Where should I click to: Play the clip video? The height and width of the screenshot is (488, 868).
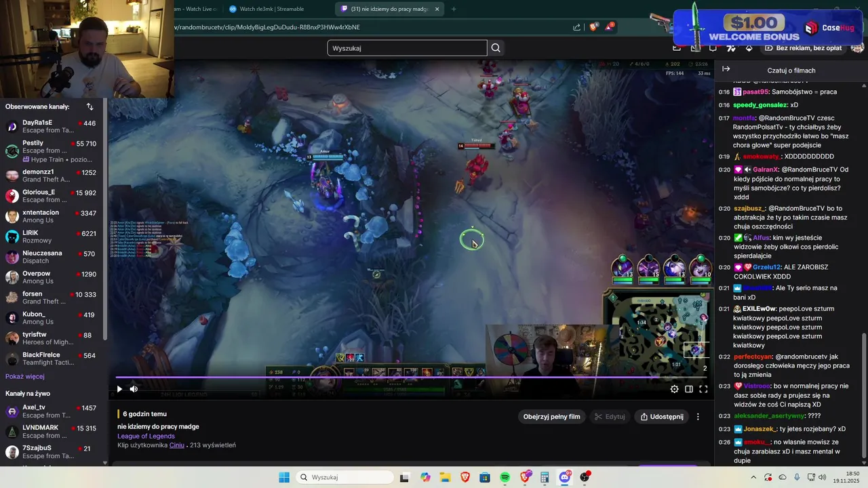pyautogui.click(x=119, y=389)
